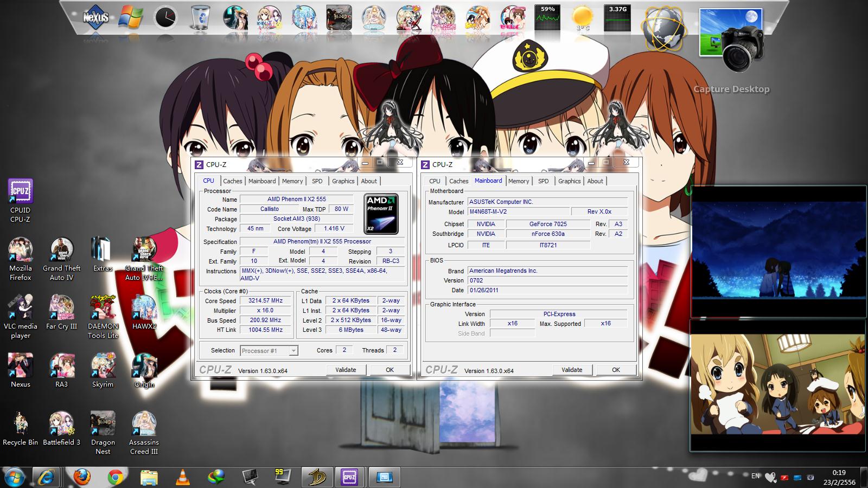Click the Capture Desktop camera icon

coord(731,41)
